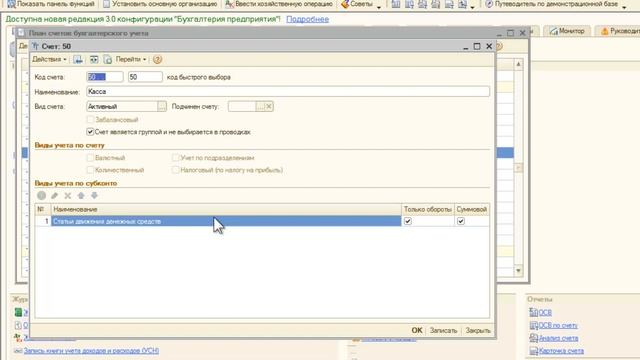Uncheck the Только обороты checkbox in row 1

point(408,221)
